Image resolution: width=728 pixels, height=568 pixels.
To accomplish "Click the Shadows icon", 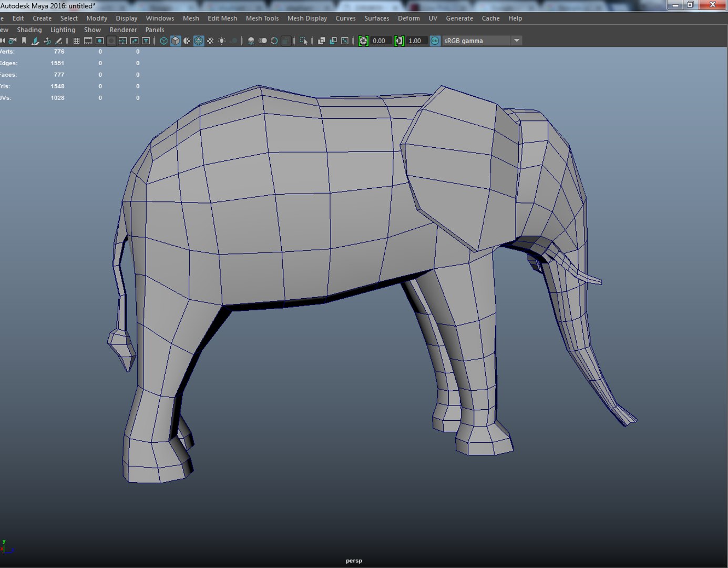I will click(x=233, y=40).
